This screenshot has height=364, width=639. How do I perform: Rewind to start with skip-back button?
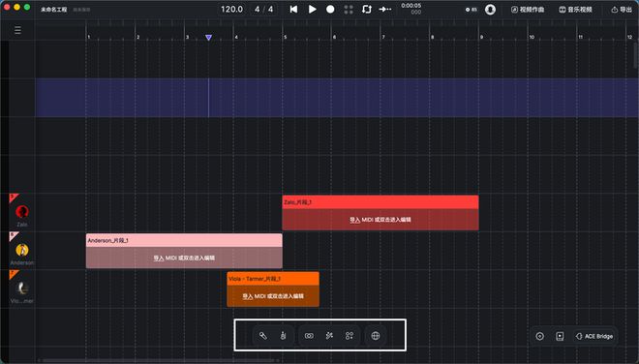[x=293, y=9]
